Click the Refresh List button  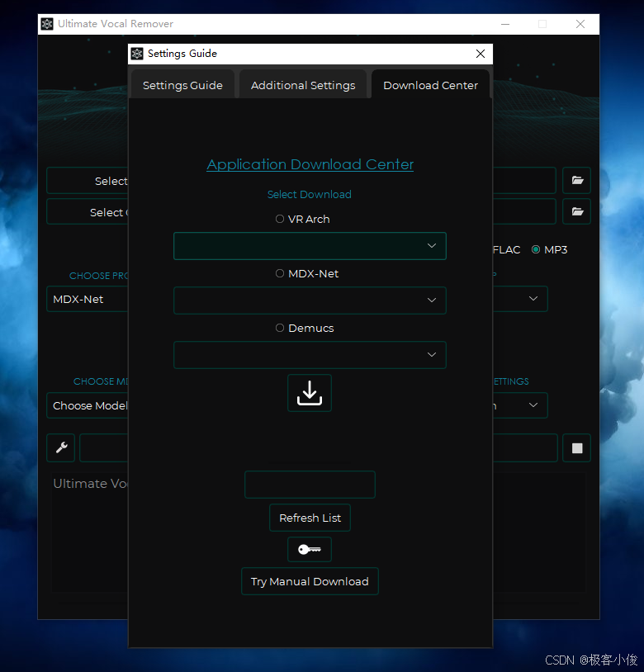point(310,518)
